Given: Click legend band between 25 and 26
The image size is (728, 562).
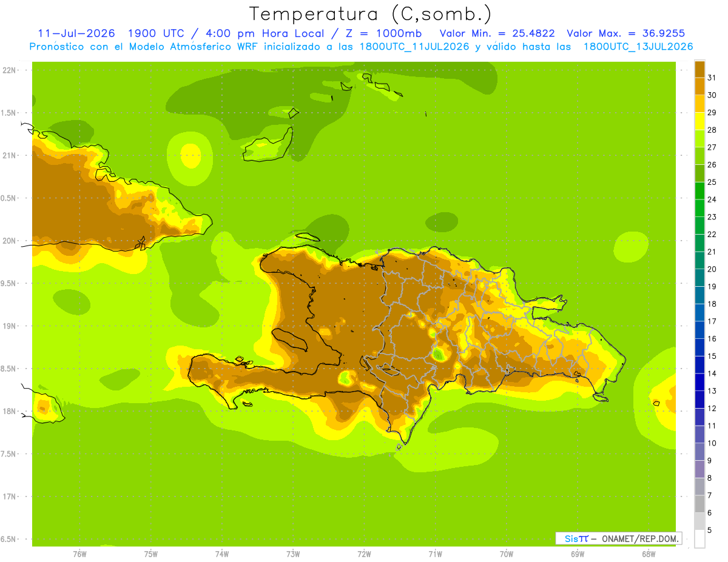Looking at the screenshot, I should tap(699, 173).
